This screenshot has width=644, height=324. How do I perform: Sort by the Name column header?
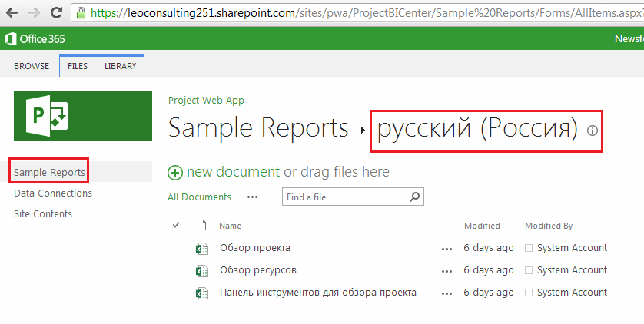230,226
